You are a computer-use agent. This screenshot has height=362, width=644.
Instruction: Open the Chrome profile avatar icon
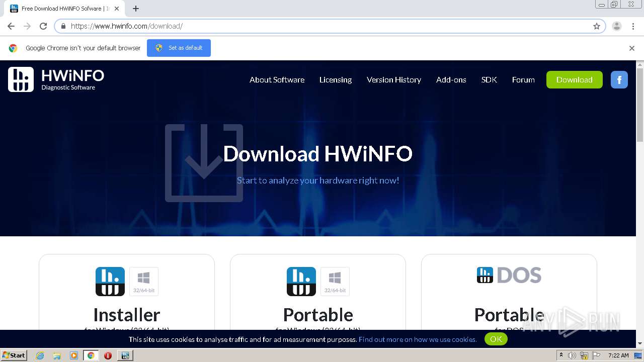[x=617, y=26]
